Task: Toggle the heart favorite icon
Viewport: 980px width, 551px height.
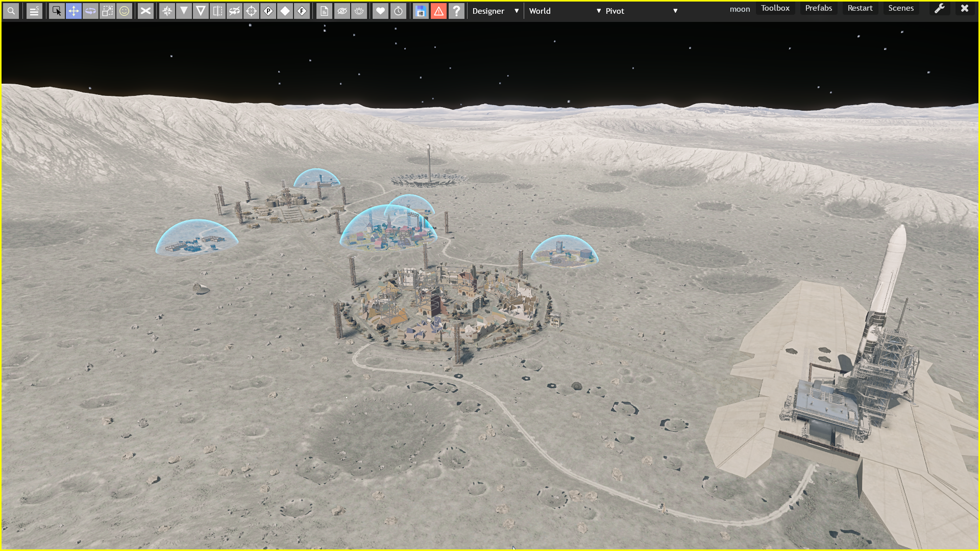Action: (x=380, y=11)
